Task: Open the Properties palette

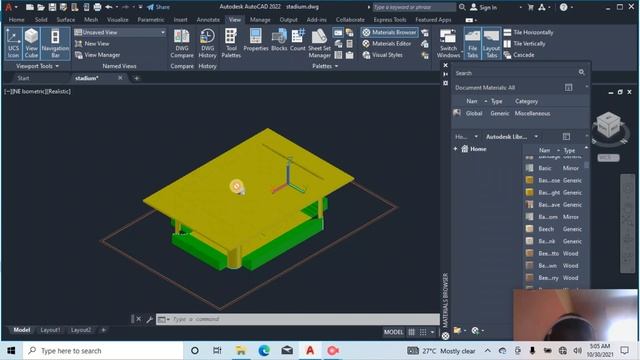Action: point(256,40)
